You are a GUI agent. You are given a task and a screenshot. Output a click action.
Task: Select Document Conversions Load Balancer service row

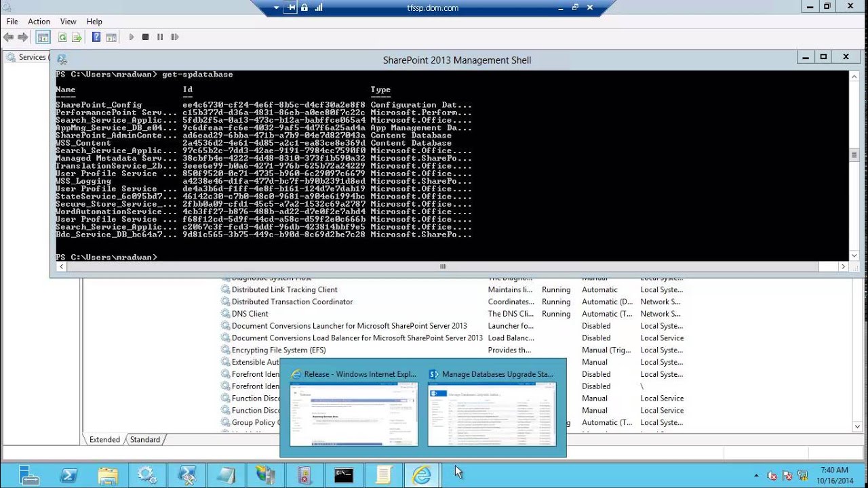coord(453,338)
